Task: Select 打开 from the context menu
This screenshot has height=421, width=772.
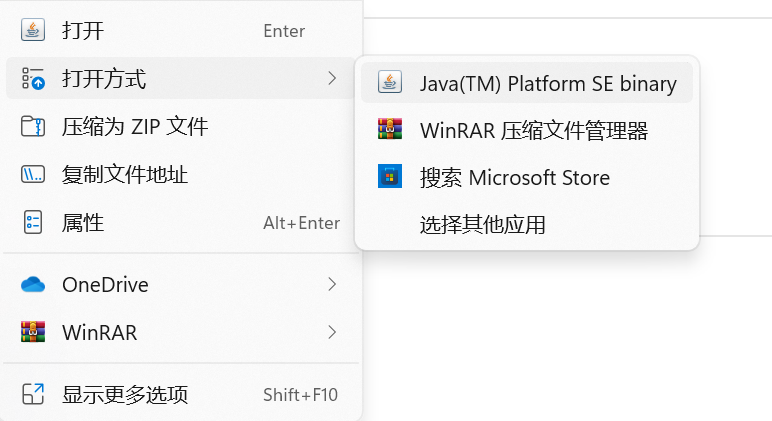Action: [83, 30]
